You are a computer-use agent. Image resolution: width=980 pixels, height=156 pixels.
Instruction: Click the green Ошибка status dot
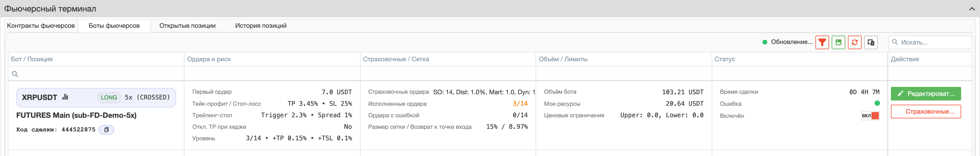point(877,103)
